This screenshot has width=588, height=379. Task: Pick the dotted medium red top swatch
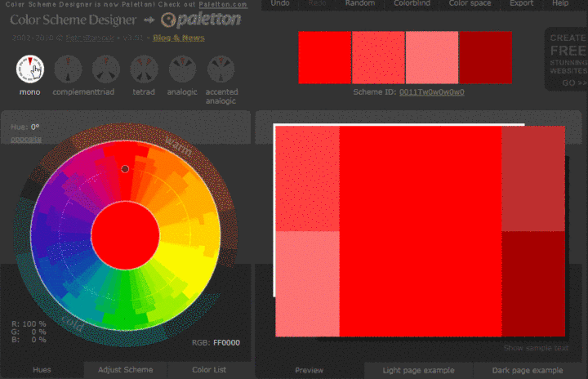378,57
